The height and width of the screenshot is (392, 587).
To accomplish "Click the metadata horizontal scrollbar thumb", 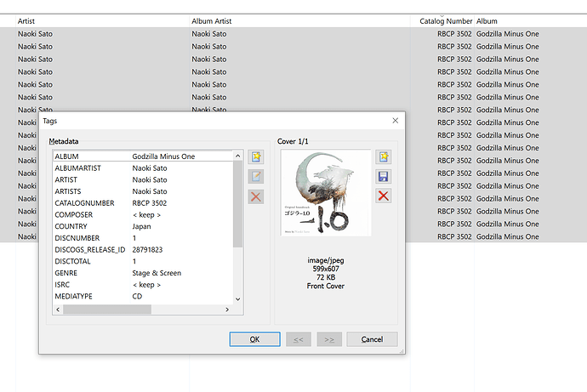I will pyautogui.click(x=107, y=310).
